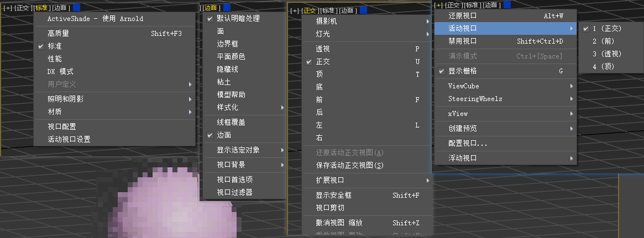644x238 pixels.
Task: Expand the 浮动视口 submenu
Action: coord(505,158)
